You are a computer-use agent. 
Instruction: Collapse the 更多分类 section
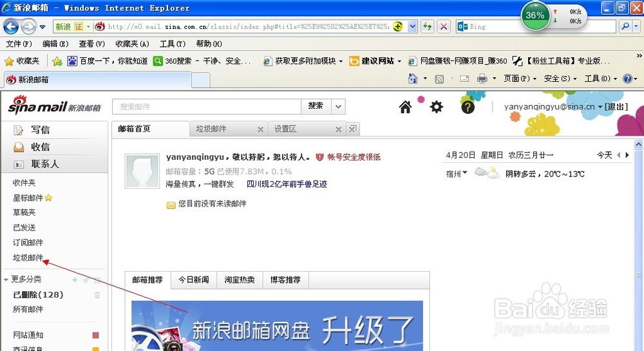point(6,280)
